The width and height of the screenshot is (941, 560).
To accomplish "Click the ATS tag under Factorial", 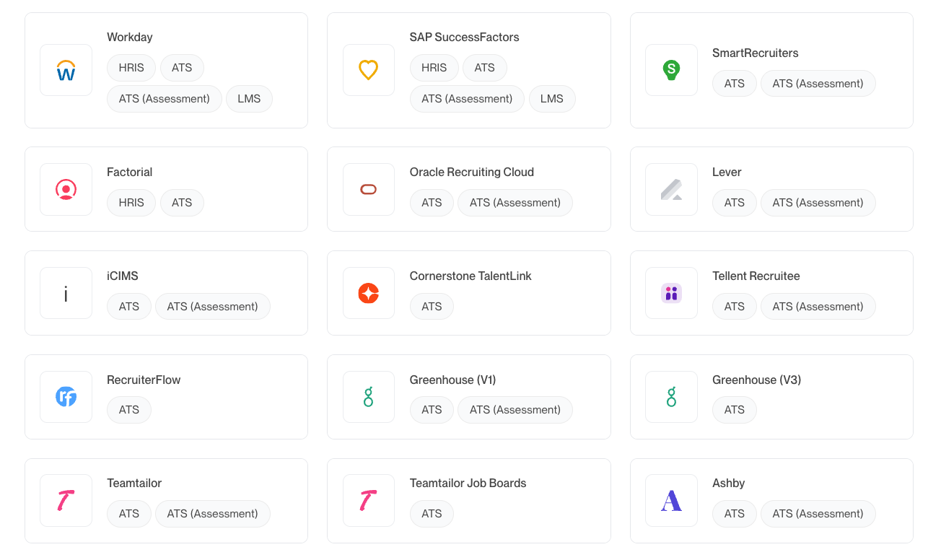I will pos(182,203).
